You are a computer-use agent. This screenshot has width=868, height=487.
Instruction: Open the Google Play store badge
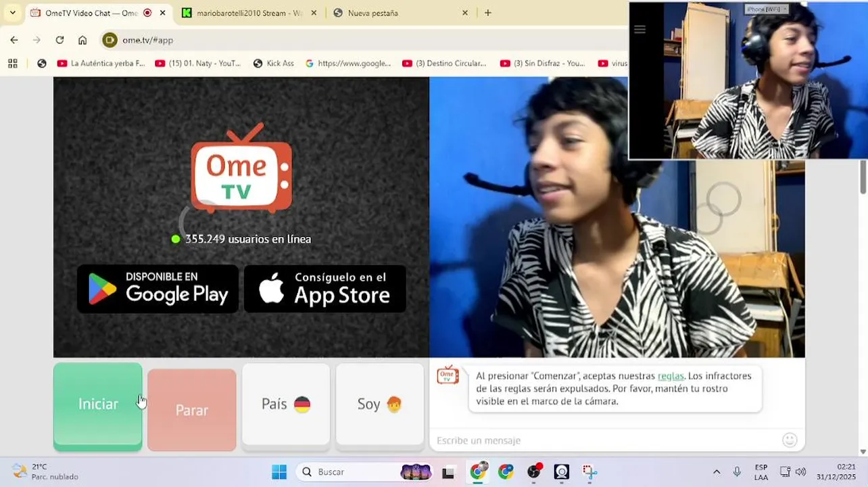point(158,289)
